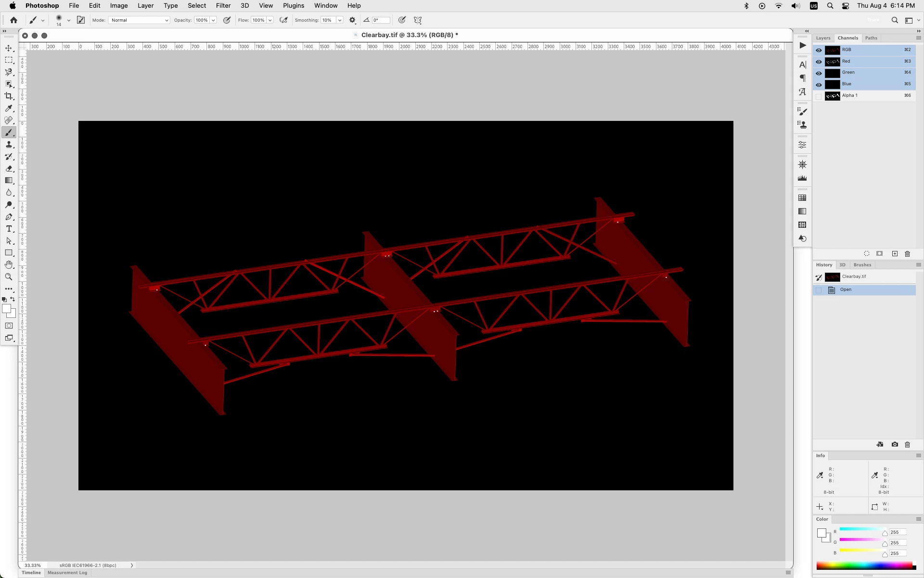Open the blending Mode Normal dropdown
Viewport: 924px width, 578px height.
(139, 20)
